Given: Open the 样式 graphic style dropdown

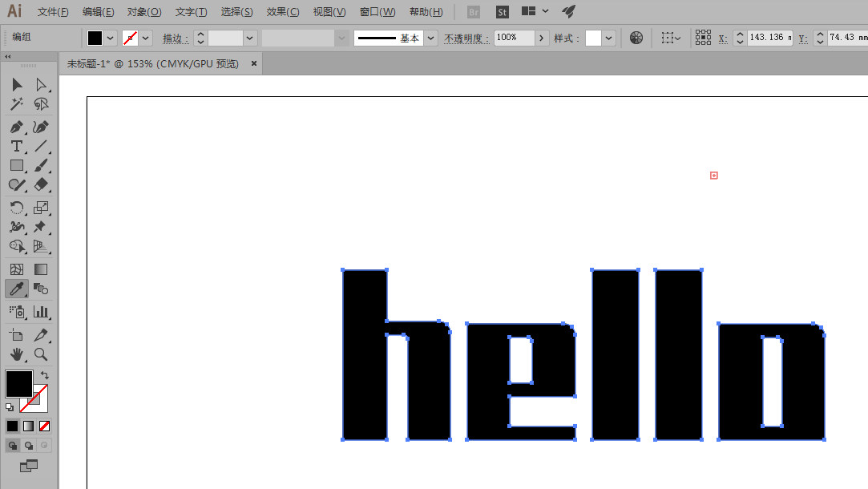Looking at the screenshot, I should point(608,38).
